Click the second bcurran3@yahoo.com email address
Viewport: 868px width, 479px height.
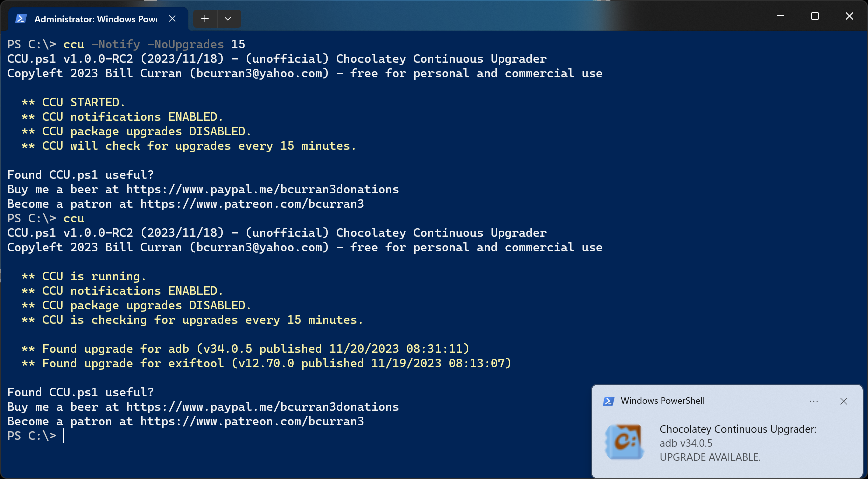pyautogui.click(x=259, y=247)
